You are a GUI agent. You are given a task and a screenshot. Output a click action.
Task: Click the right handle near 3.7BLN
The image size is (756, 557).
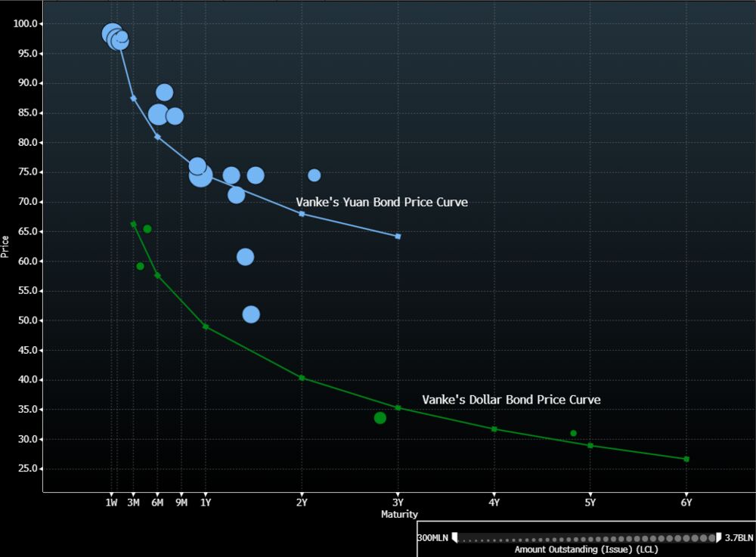tap(718, 537)
